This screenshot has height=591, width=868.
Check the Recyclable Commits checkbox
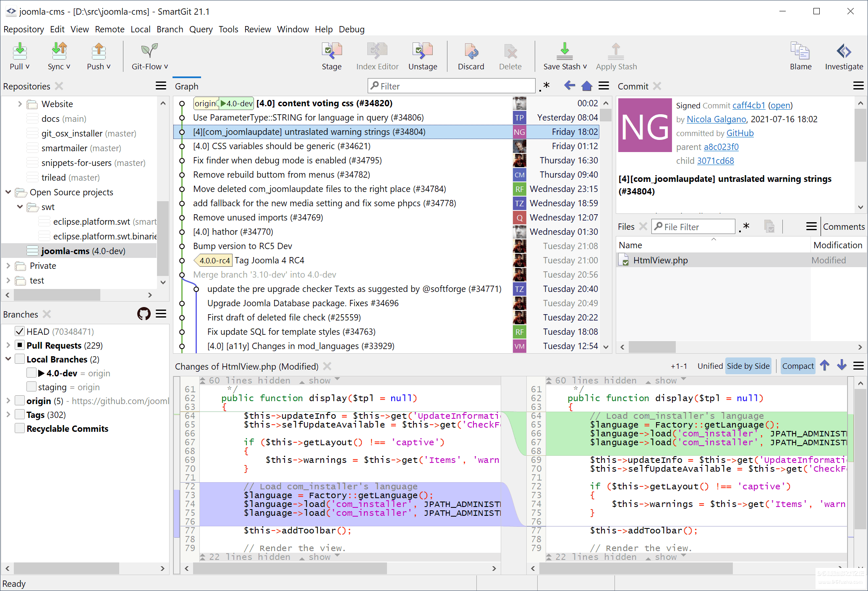click(19, 428)
